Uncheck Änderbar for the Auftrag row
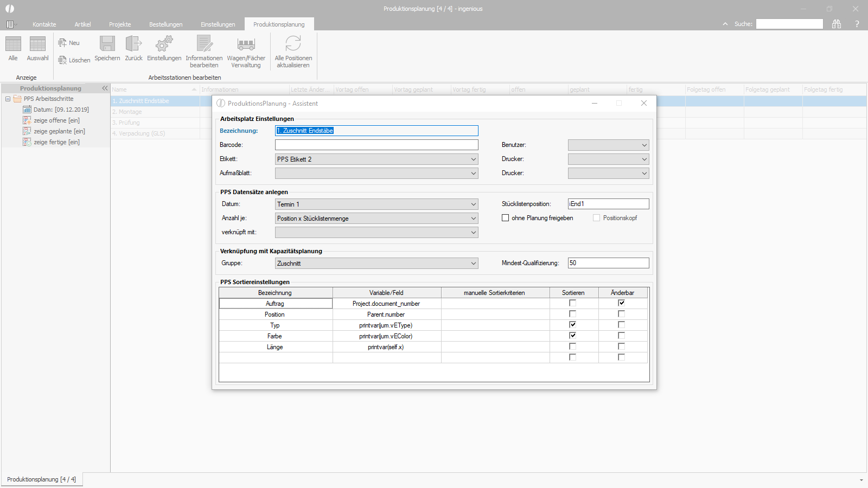The image size is (868, 488). pos(621,303)
